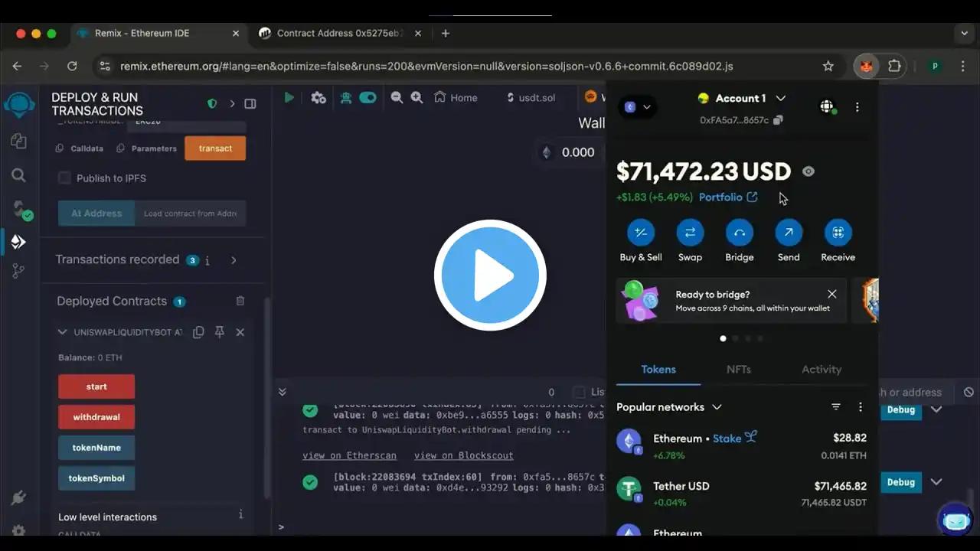The image size is (980, 551).
Task: Click the red start function button
Action: click(x=96, y=386)
